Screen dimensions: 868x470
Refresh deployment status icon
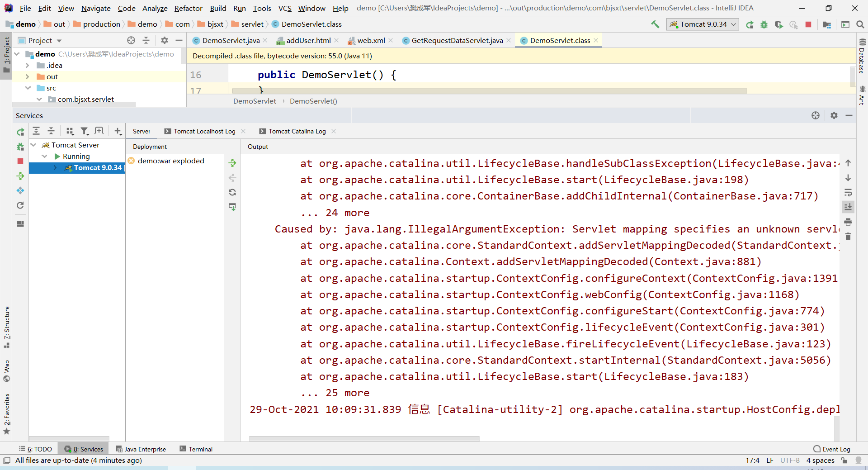pyautogui.click(x=232, y=192)
